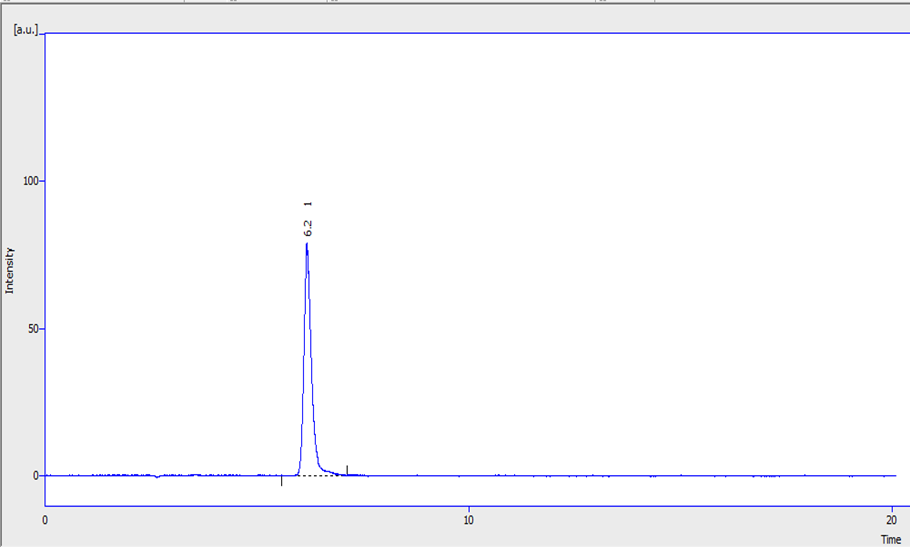Click the 6.2 retention time peak label

(x=308, y=228)
